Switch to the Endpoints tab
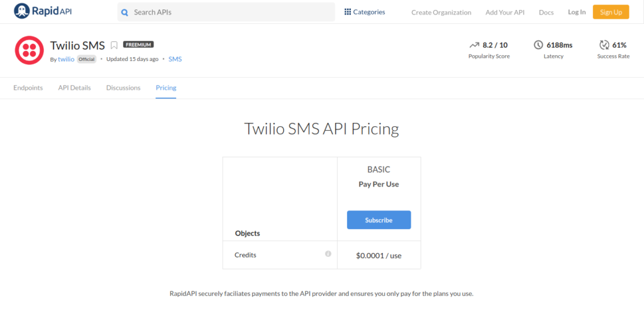 (x=28, y=88)
